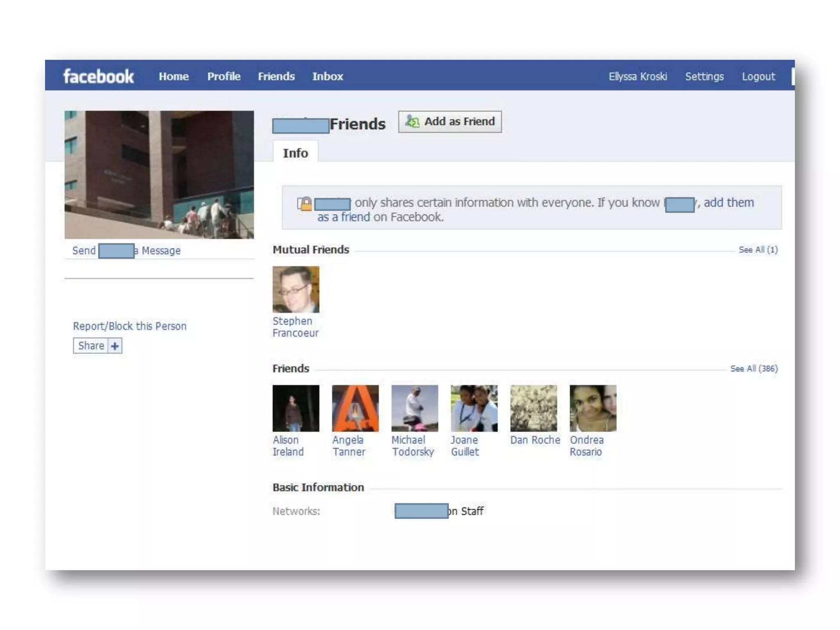Screen dimensions: 840x630
Task: Go to Home in navigation bar
Action: click(174, 76)
